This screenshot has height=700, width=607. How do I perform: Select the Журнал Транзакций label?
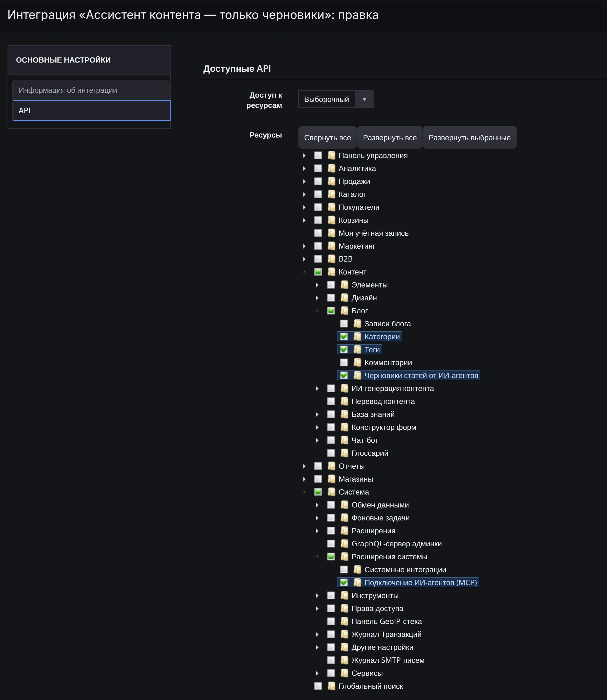click(387, 634)
